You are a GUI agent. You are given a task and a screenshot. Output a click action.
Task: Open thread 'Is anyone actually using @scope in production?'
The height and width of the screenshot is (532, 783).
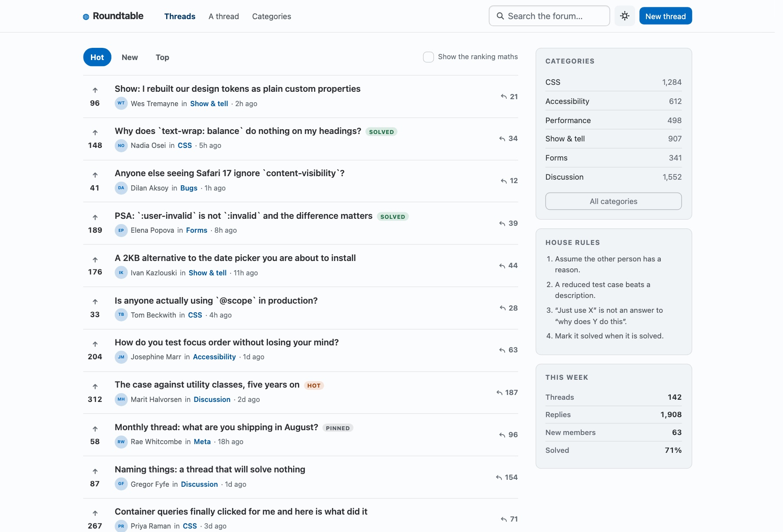(216, 301)
